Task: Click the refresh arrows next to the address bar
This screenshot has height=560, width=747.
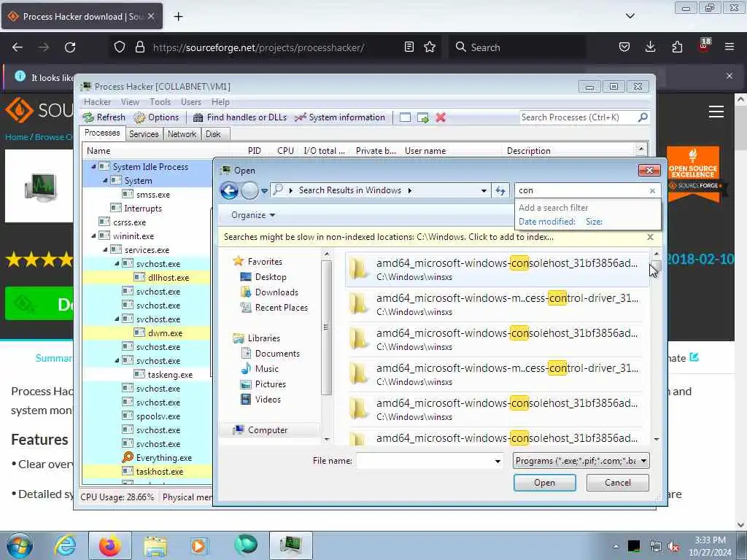Action: pyautogui.click(x=500, y=190)
